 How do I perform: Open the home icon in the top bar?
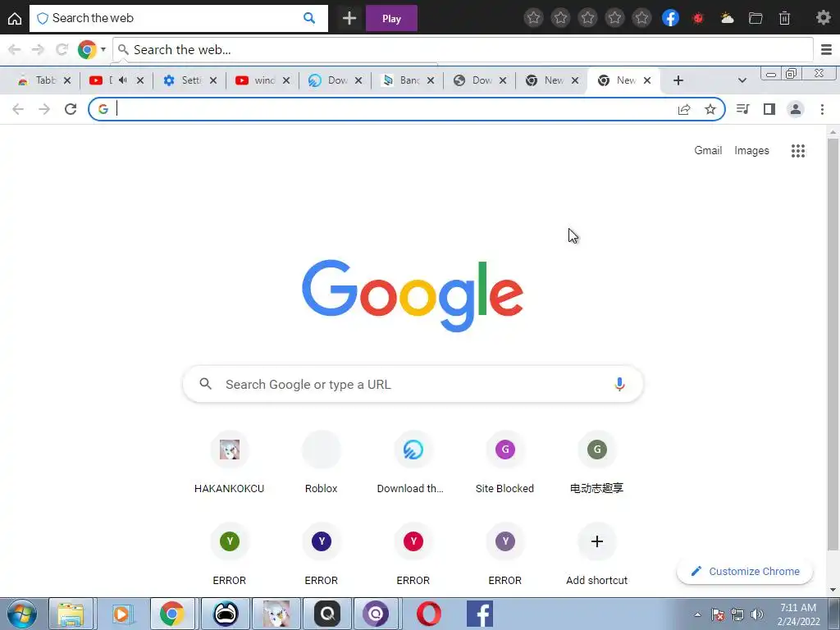(x=15, y=18)
